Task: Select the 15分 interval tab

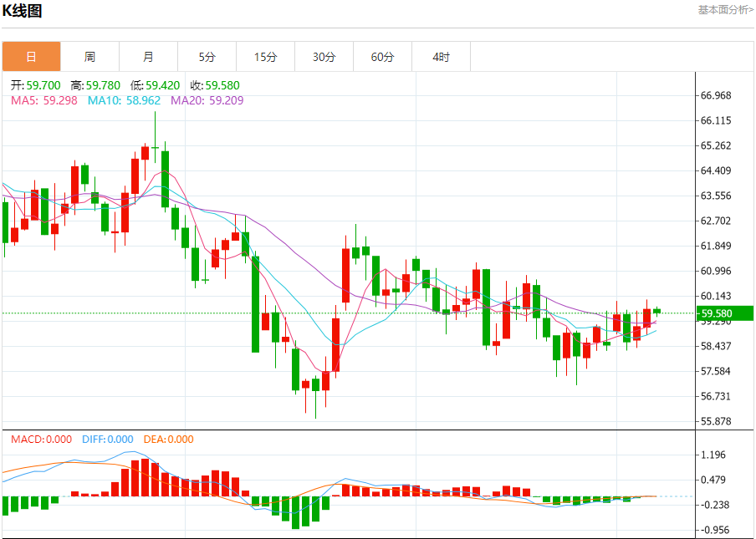Action: coord(265,57)
